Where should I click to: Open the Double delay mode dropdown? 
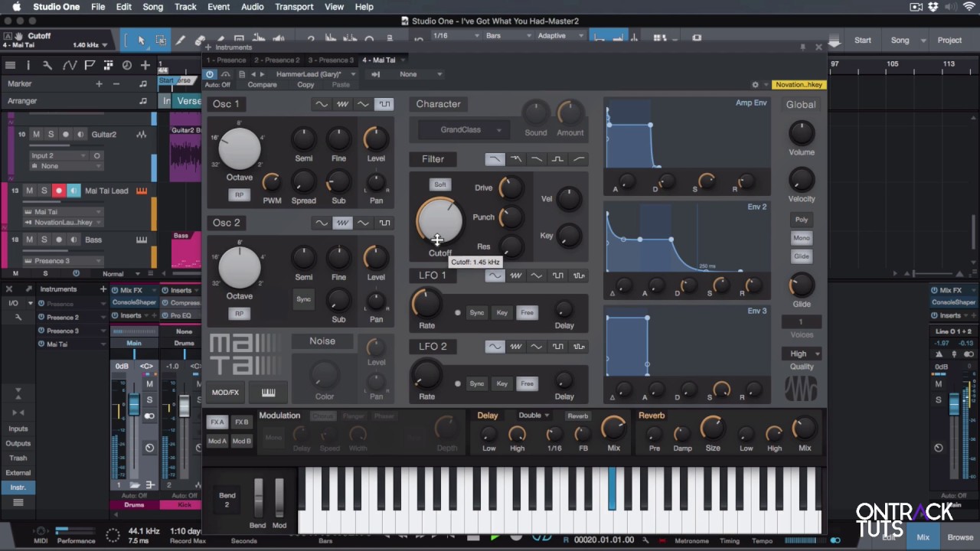click(x=534, y=416)
